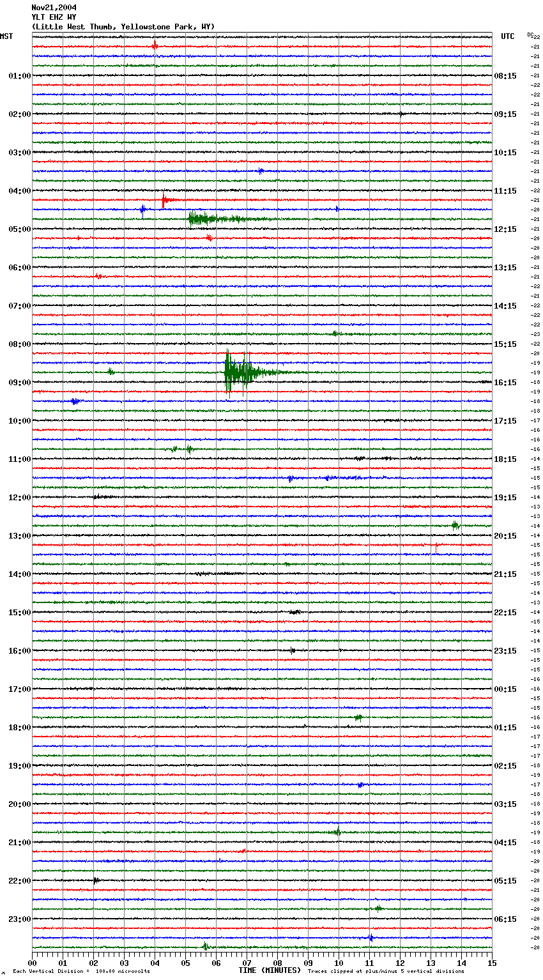Click the Little West Thumb location title
Image resolution: width=543 pixels, height=980 pixels.
click(x=123, y=27)
